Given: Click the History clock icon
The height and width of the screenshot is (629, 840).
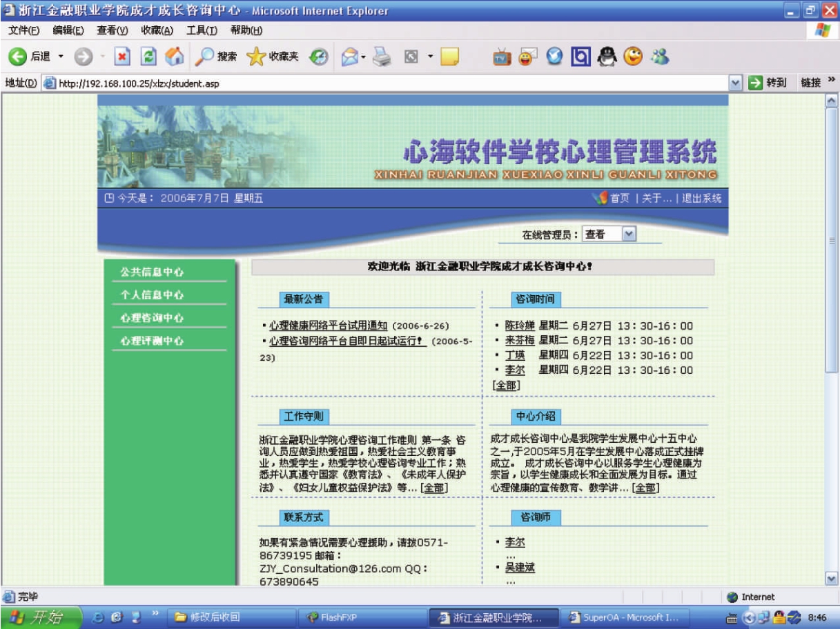Looking at the screenshot, I should (320, 57).
